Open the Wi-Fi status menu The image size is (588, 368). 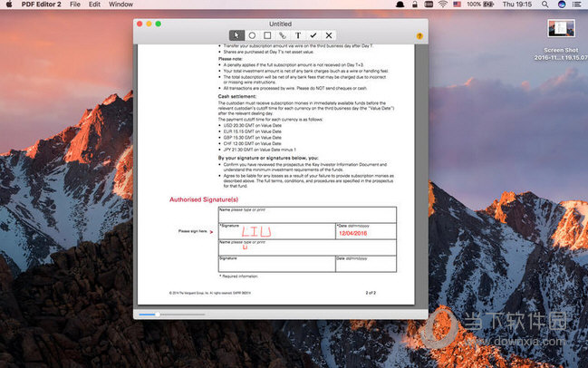pos(442,5)
